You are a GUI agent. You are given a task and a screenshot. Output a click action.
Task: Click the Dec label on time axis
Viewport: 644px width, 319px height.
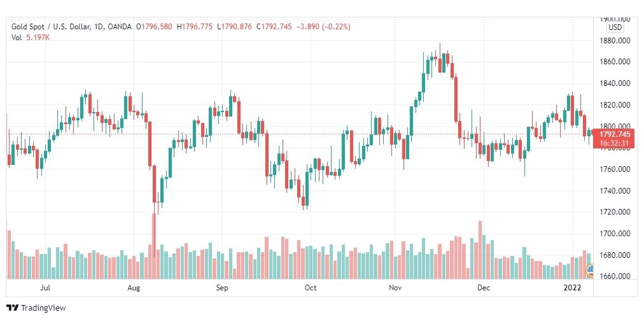[x=484, y=288]
